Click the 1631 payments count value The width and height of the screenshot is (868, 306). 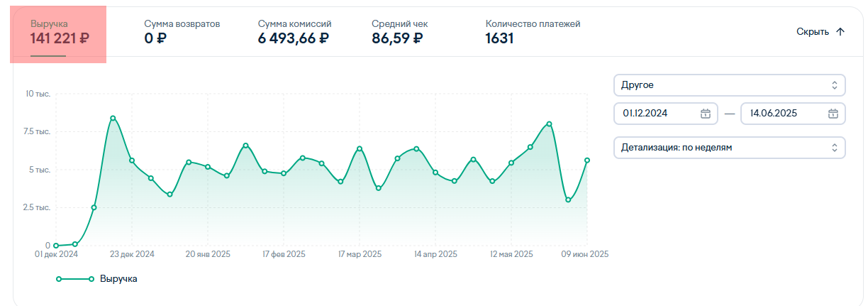(x=499, y=38)
